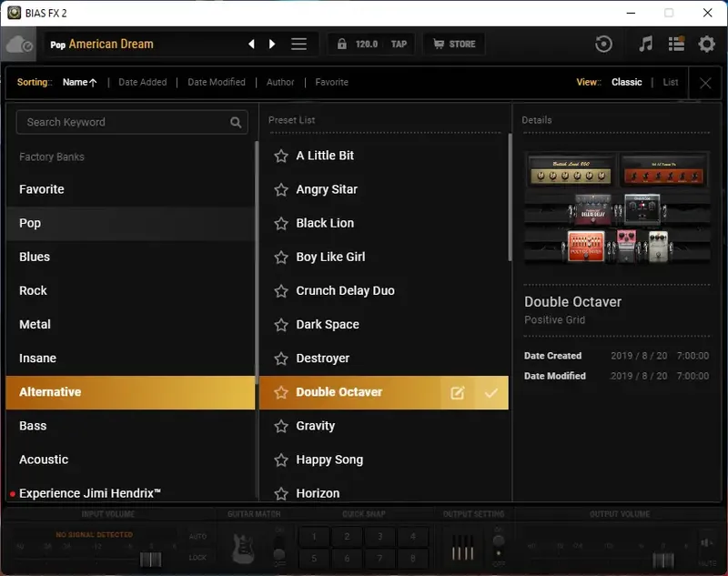
Task: Close the preset browser panel
Action: [705, 83]
